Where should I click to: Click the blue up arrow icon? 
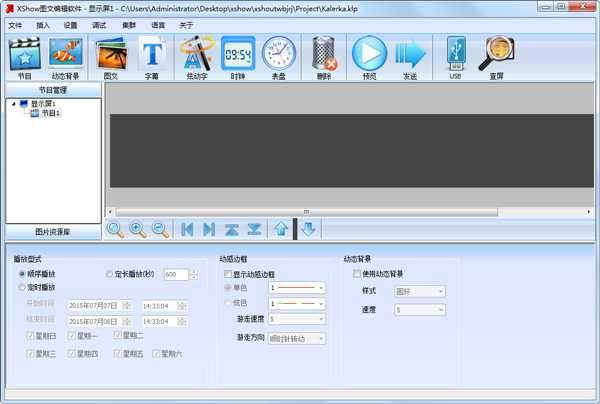(x=281, y=229)
